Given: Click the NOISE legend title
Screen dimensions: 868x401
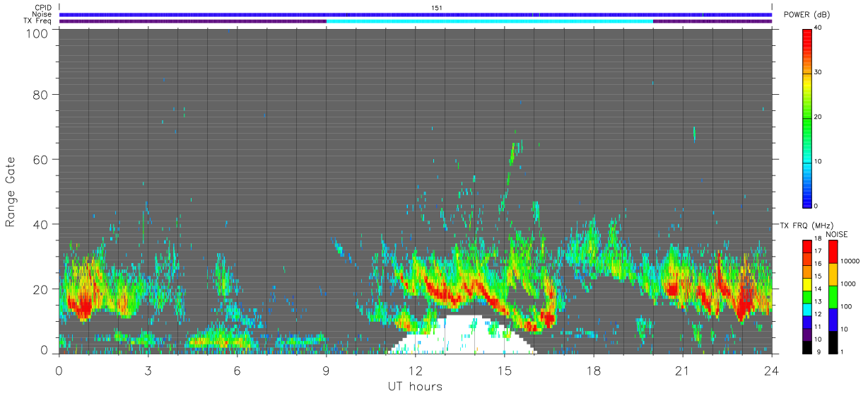Looking at the screenshot, I should (x=836, y=234).
